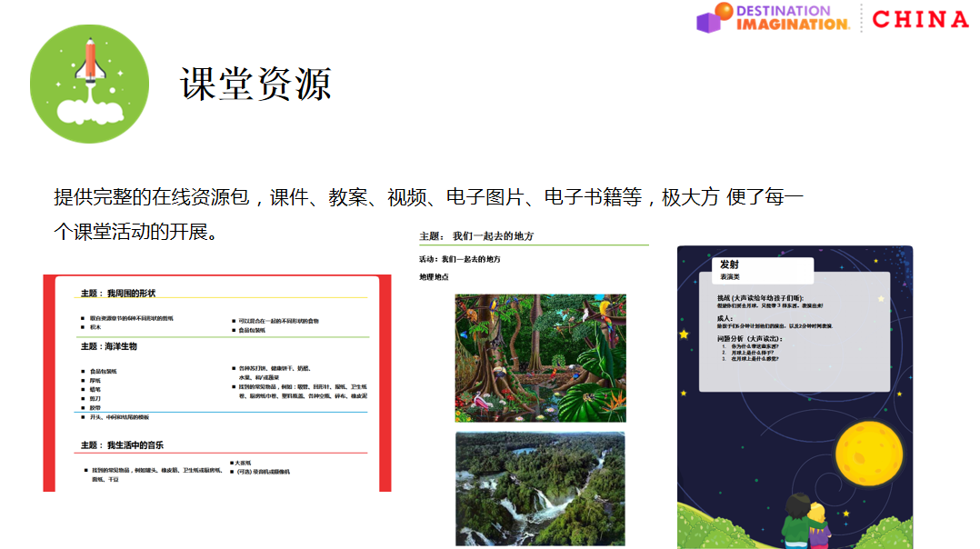The image size is (980, 549).
Task: Select the Destination Imagination logo
Action: [773, 18]
